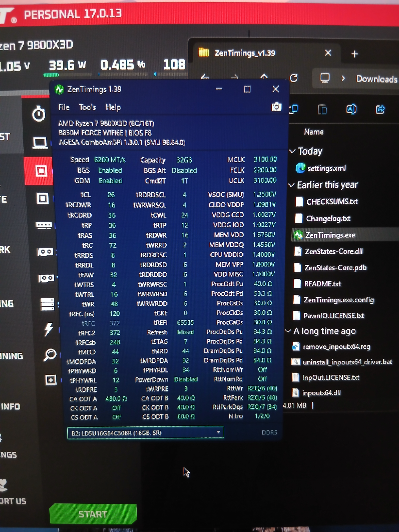The height and width of the screenshot is (532, 399).
Task: Click the red-highlighted chip icon in OCCT
Action: (41, 171)
